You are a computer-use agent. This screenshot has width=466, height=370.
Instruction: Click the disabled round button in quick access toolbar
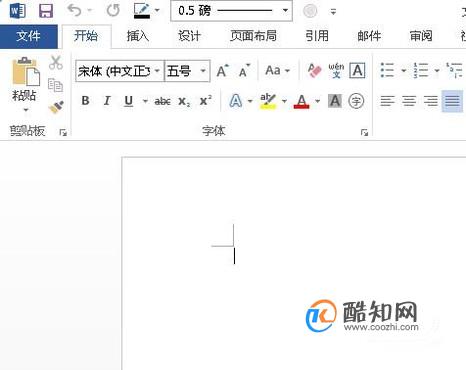310,11
